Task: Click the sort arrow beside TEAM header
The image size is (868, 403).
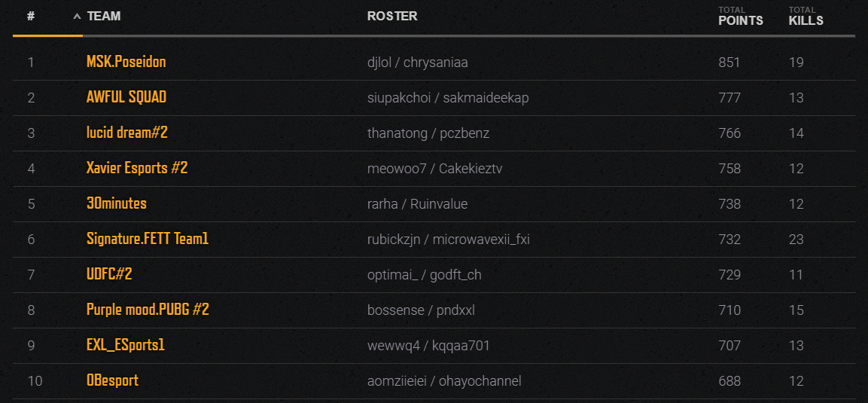Action: (77, 17)
